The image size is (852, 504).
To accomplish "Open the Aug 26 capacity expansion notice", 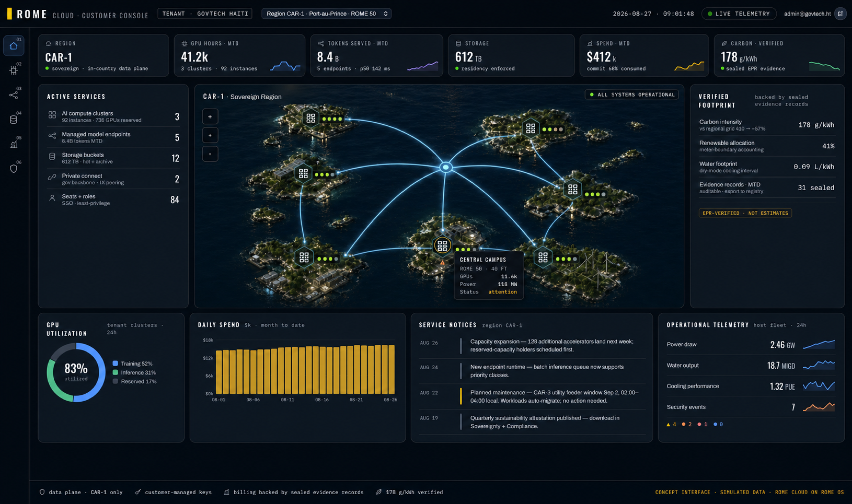I will [x=532, y=346].
